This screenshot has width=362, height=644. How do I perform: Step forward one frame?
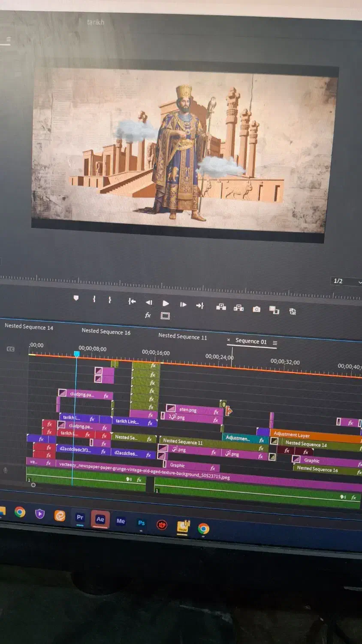click(183, 304)
